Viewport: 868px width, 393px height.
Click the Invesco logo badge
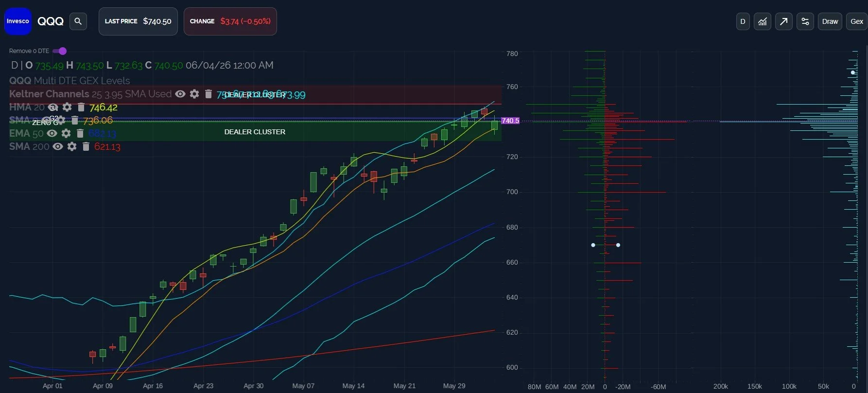(x=18, y=21)
